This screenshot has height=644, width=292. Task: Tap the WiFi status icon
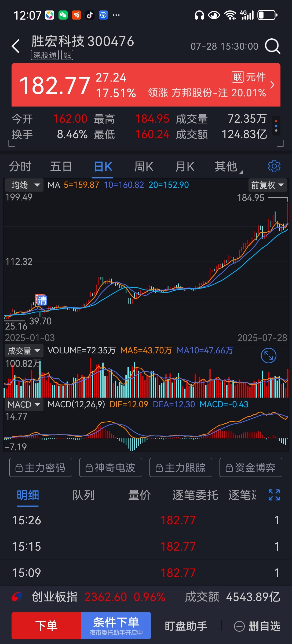[x=230, y=15]
